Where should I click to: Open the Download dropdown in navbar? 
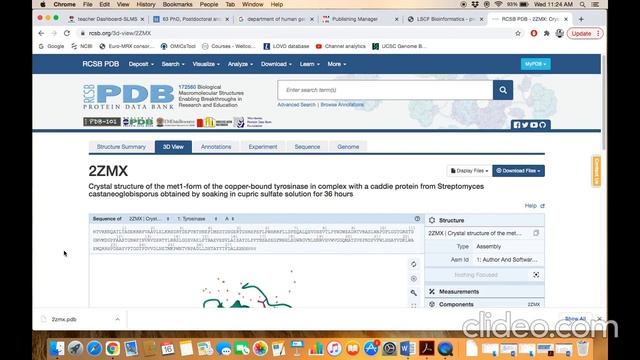(x=276, y=64)
